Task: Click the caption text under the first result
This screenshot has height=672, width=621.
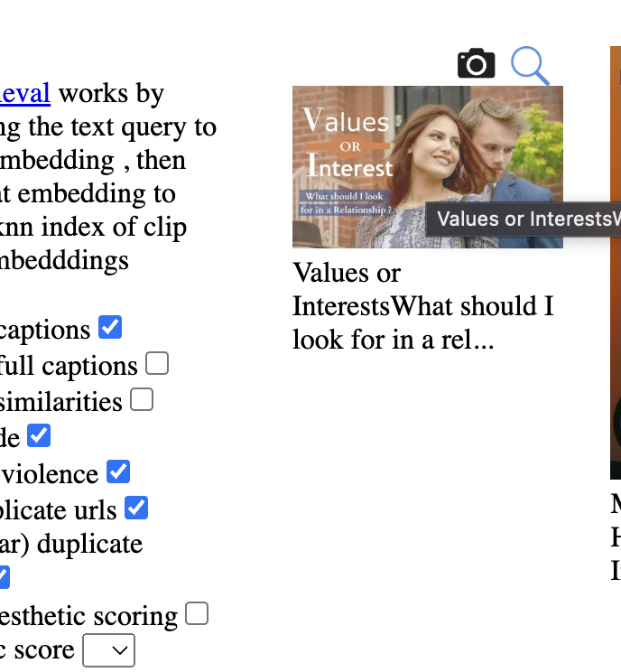Action: click(423, 306)
